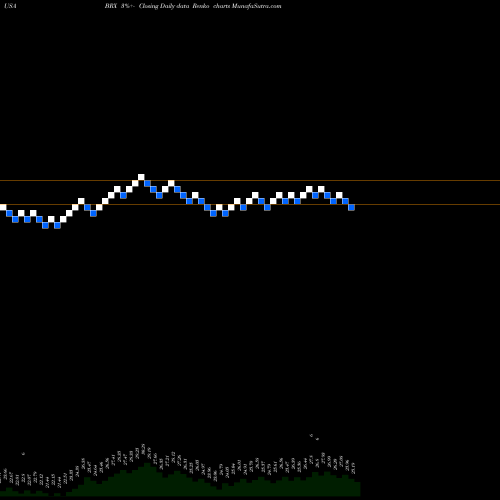Click the USA label in the corner
This screenshot has width=500, height=500.
[10, 6]
